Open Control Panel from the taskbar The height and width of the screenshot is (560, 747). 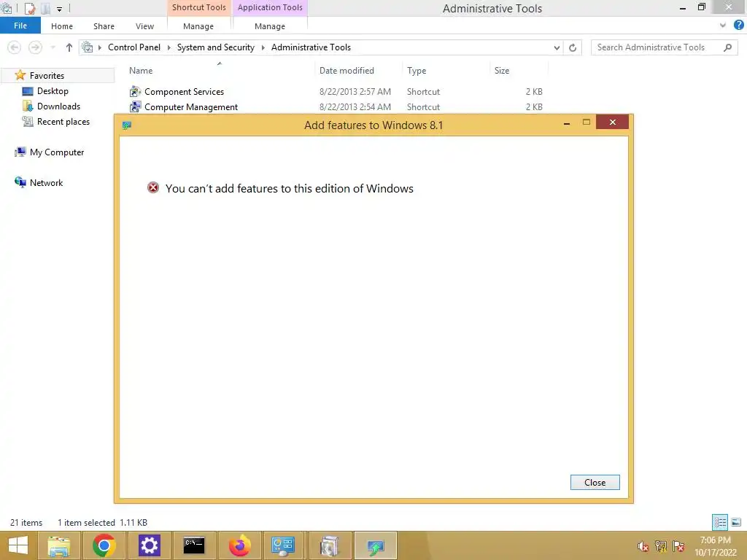[x=284, y=545]
